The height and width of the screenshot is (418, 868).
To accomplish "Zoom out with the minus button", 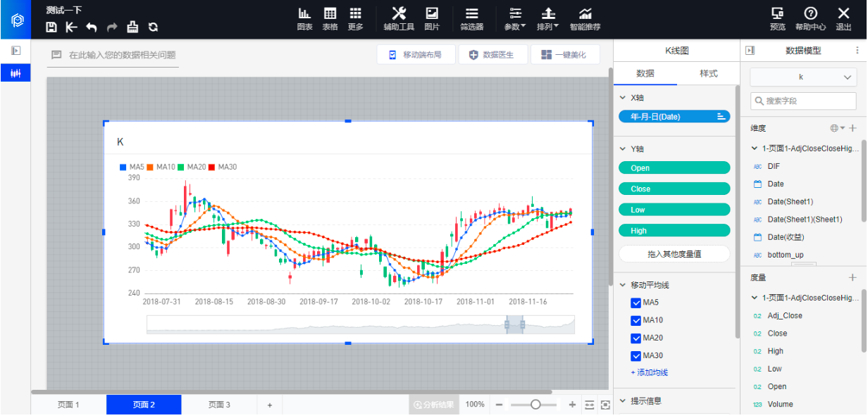I will [499, 405].
